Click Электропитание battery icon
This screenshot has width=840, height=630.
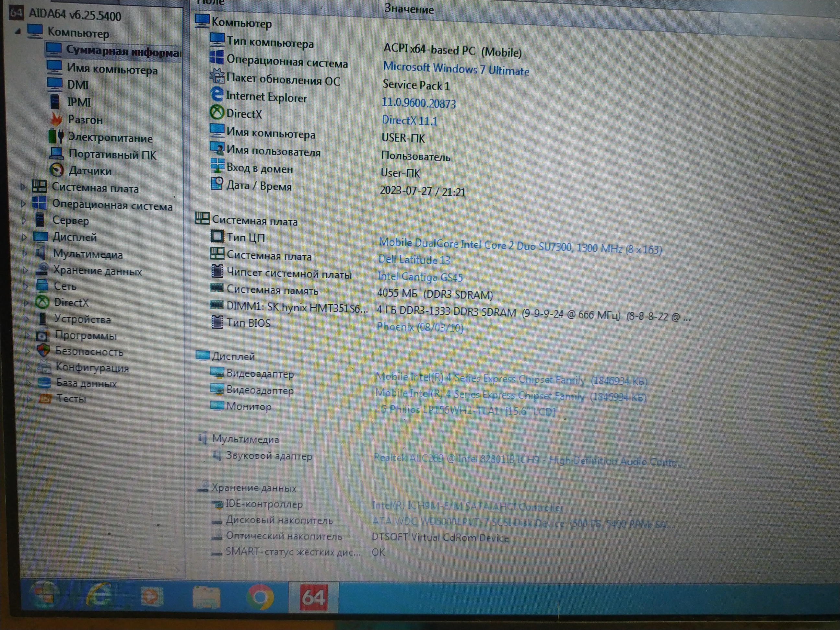click(56, 136)
